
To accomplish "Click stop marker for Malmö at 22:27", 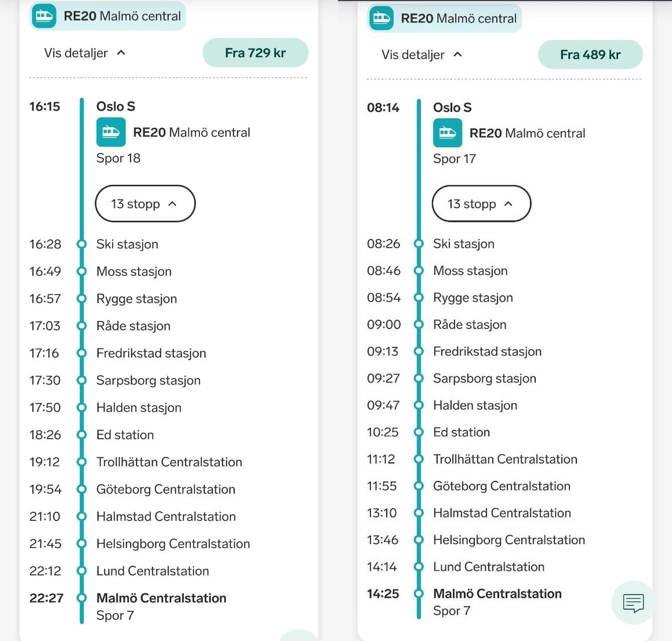I will point(82,598).
